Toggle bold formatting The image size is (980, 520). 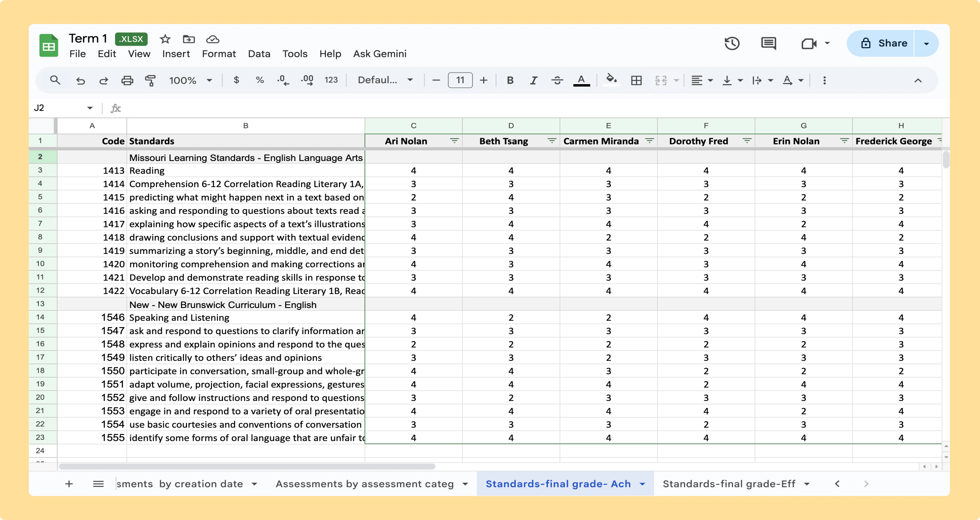[510, 80]
